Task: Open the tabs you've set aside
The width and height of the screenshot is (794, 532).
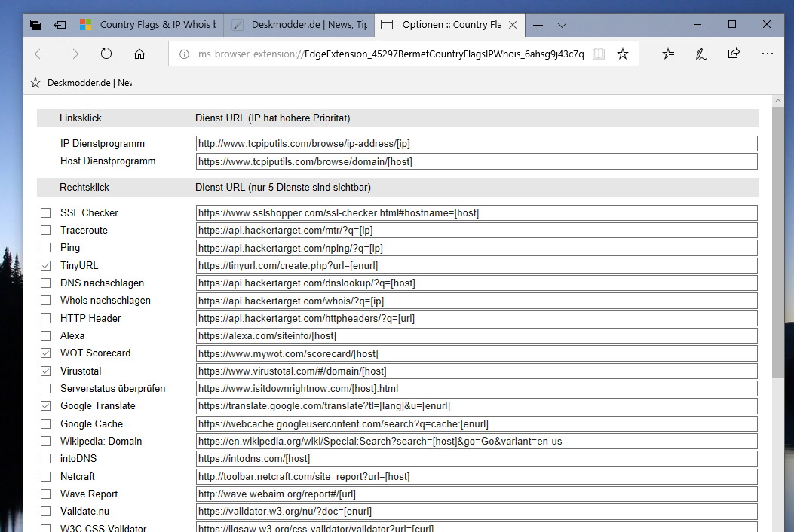Action: (x=35, y=25)
